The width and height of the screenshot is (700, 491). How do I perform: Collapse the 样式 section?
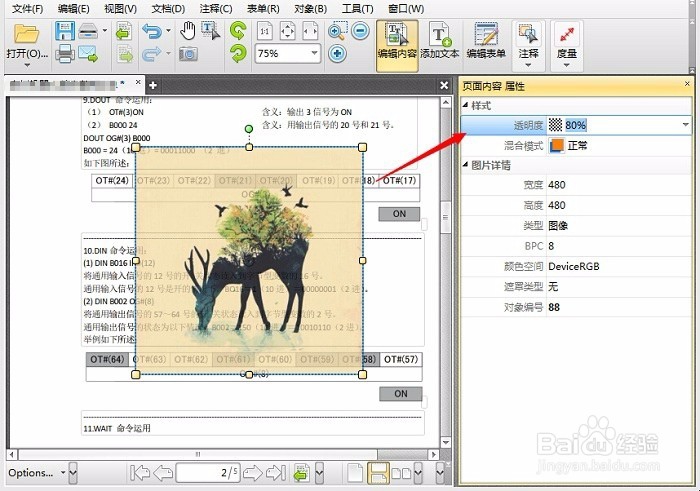465,105
